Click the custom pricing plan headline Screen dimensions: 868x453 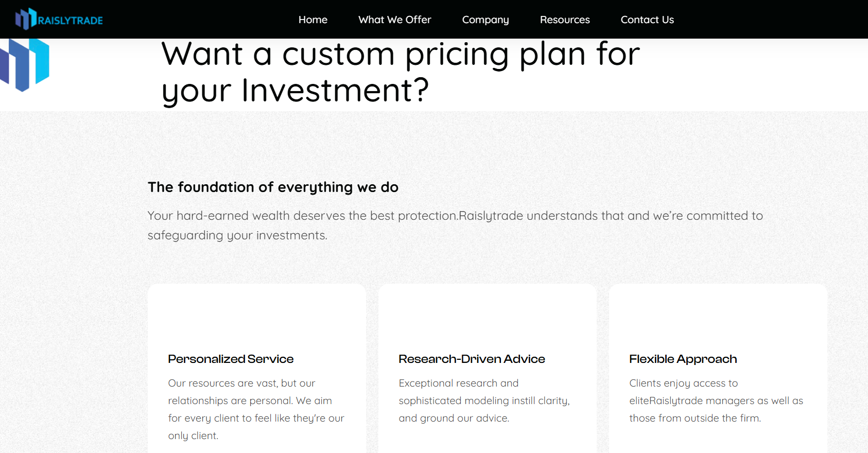point(400,72)
